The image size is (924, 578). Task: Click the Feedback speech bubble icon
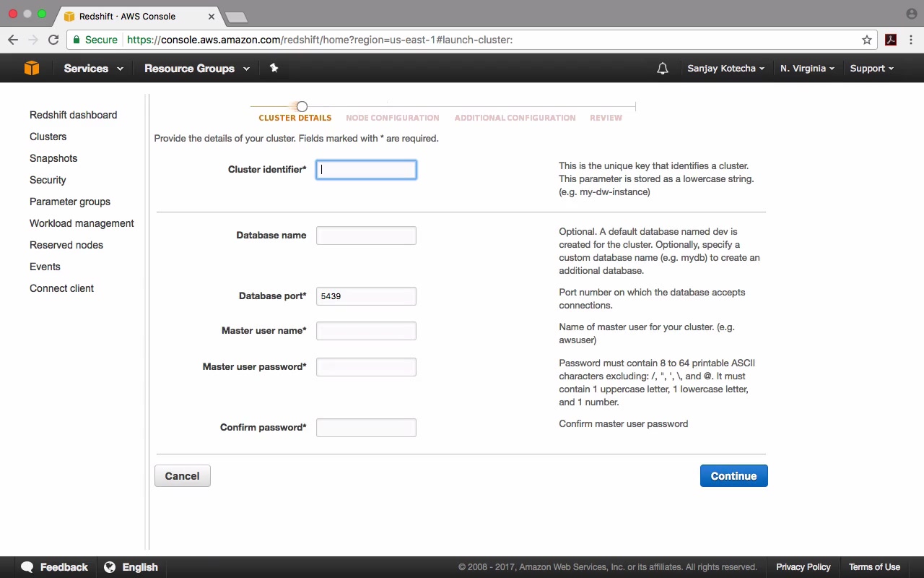click(x=27, y=567)
